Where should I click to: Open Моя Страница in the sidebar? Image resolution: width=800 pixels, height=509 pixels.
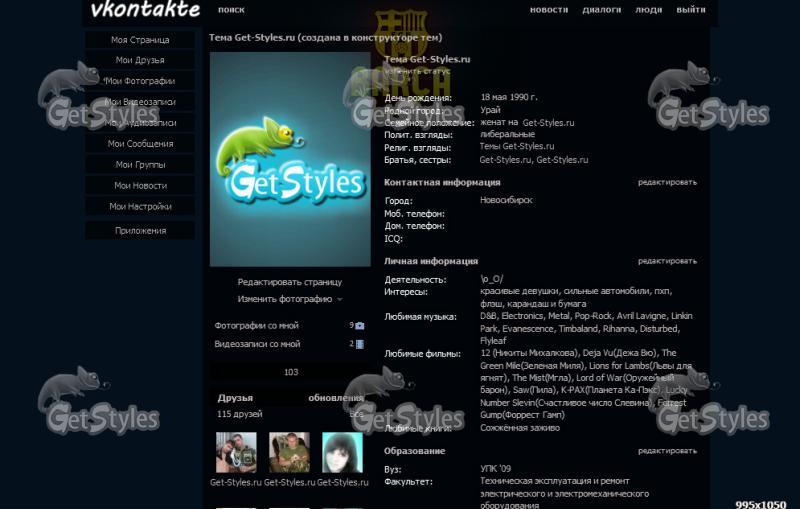coord(140,40)
